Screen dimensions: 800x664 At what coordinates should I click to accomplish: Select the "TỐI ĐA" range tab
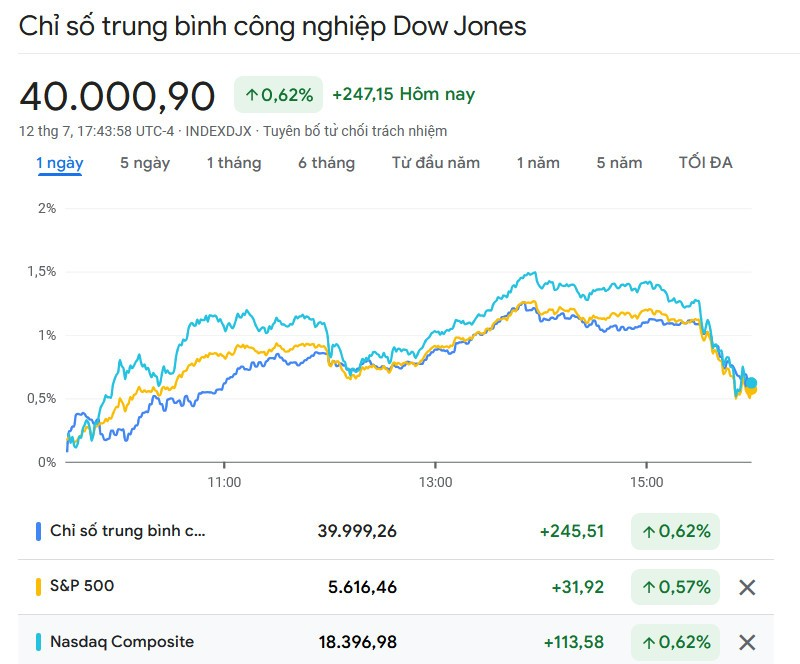[x=706, y=163]
